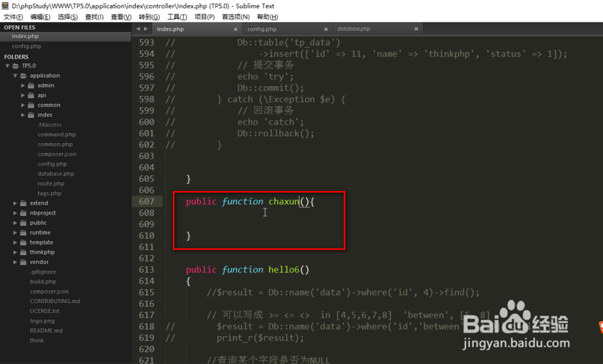Click the tab scroll left arrow

[138, 29]
